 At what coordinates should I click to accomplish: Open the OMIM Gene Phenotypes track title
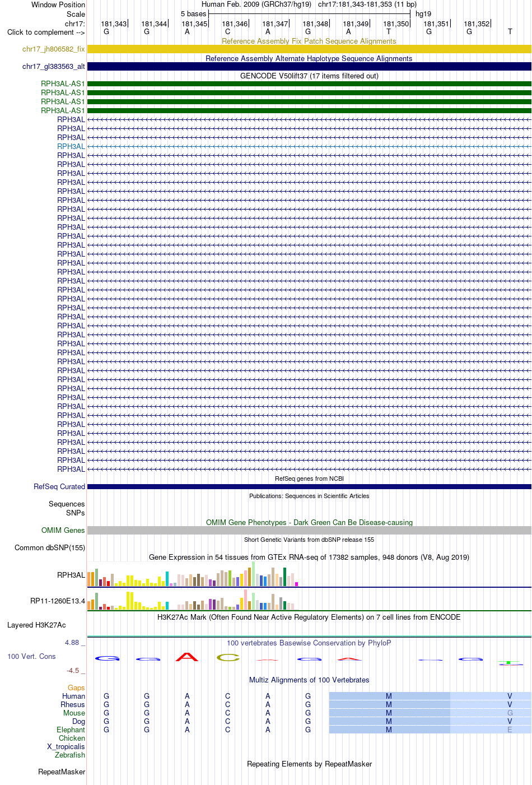coord(309,522)
